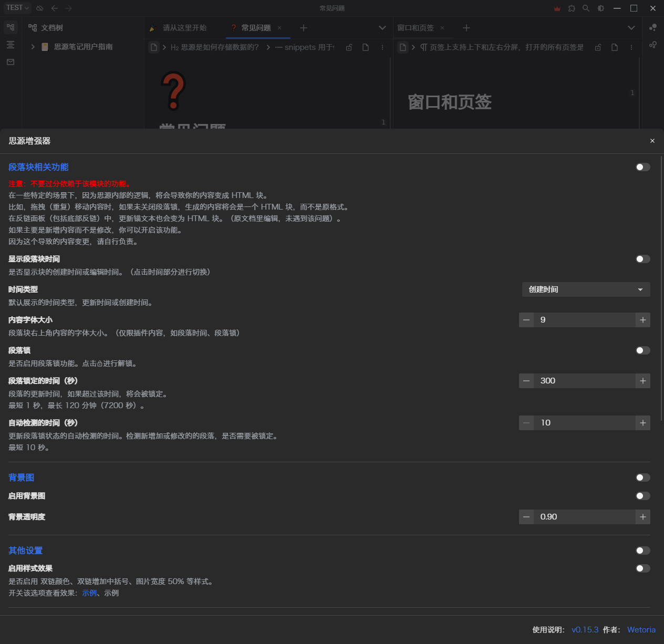Click breadcrumb item starting with snippets
Screen dimensions: 664x644
[x=305, y=47]
